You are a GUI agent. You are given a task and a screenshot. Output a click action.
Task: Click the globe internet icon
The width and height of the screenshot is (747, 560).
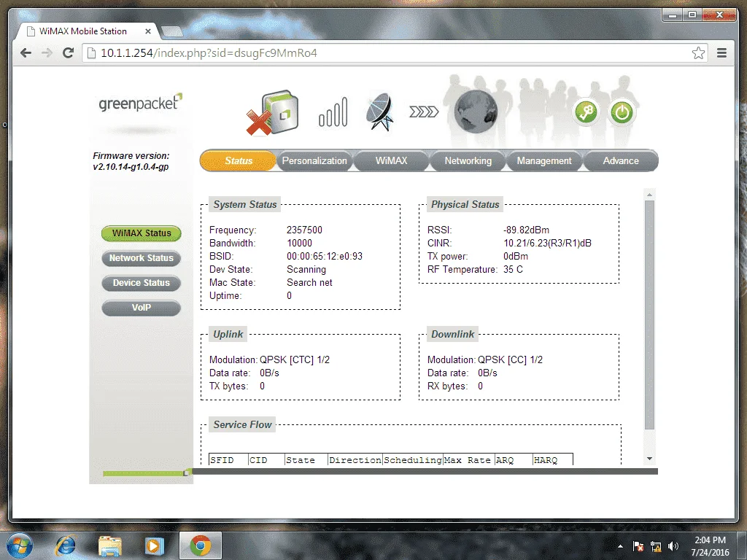coord(476,112)
